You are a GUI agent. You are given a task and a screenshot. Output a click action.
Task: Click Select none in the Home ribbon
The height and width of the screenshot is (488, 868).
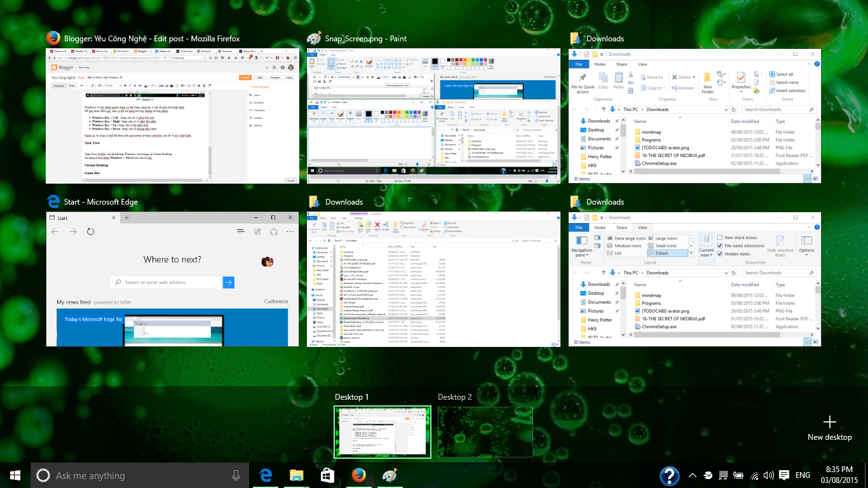click(x=783, y=82)
